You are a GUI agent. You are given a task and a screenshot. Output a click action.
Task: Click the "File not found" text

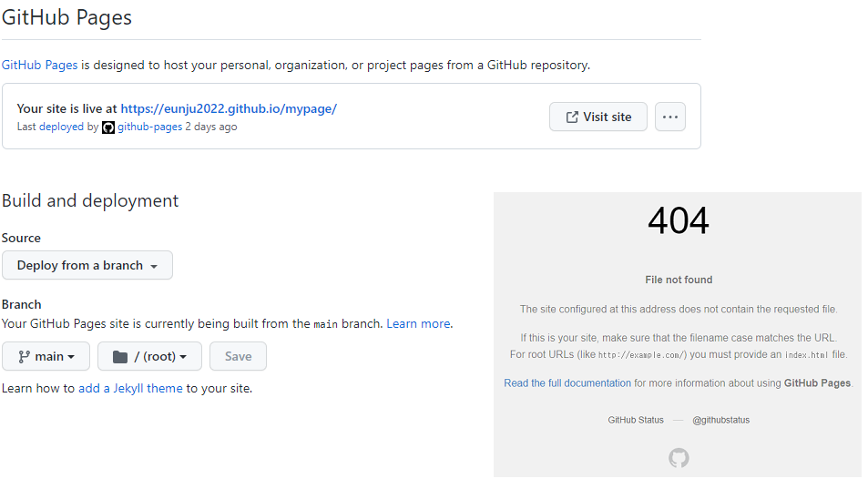[x=679, y=280]
